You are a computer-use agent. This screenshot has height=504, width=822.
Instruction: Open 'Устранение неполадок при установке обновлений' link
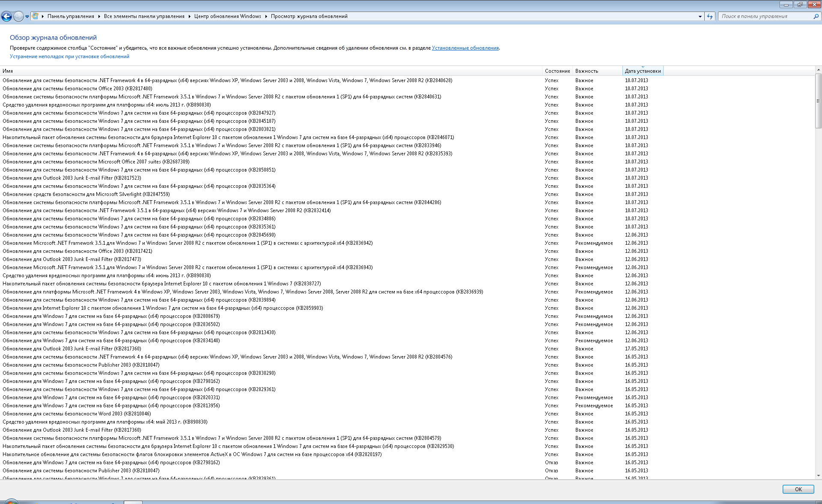pyautogui.click(x=69, y=56)
